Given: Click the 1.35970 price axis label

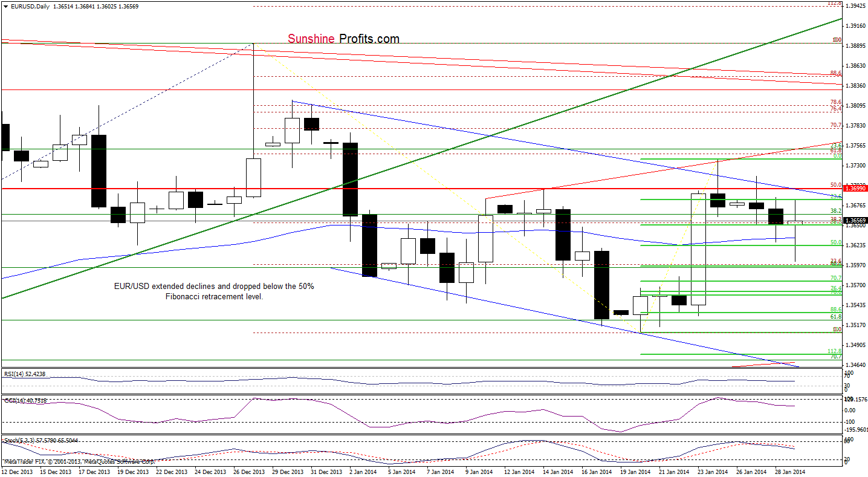Looking at the screenshot, I should click(x=856, y=265).
